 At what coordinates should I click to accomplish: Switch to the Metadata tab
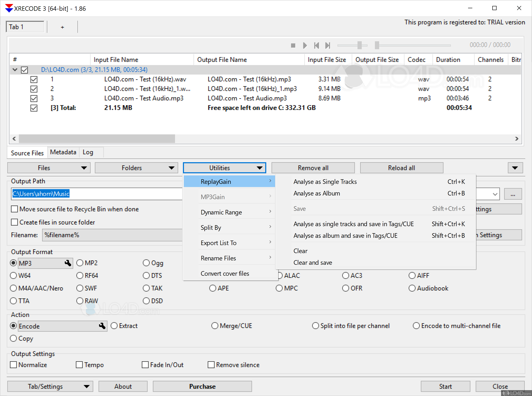[x=63, y=152]
